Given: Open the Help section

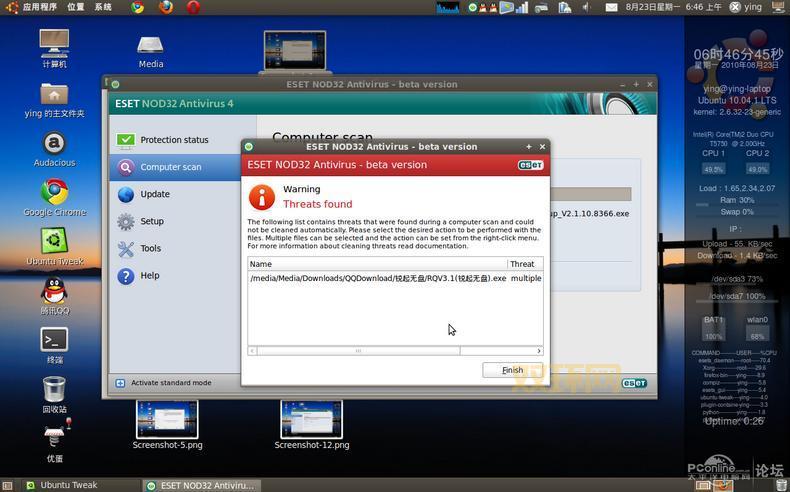Looking at the screenshot, I should tap(149, 275).
